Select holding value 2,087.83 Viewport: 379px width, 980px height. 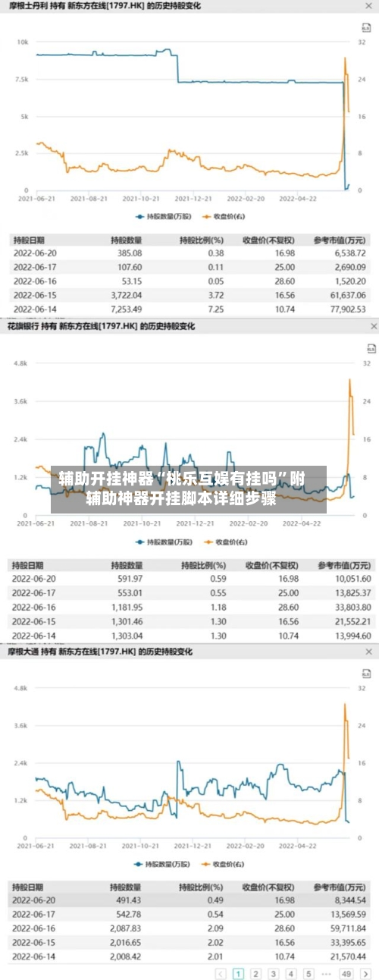click(x=127, y=928)
